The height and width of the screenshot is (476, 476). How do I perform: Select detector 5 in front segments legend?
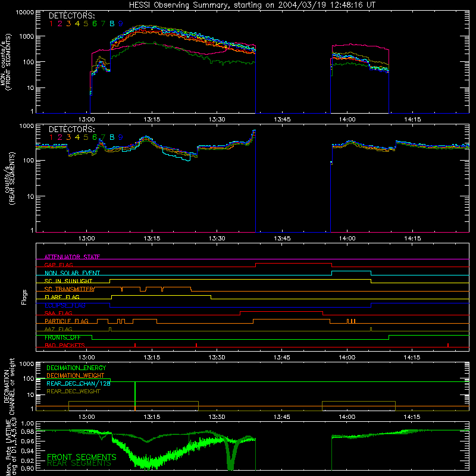[x=86, y=24]
